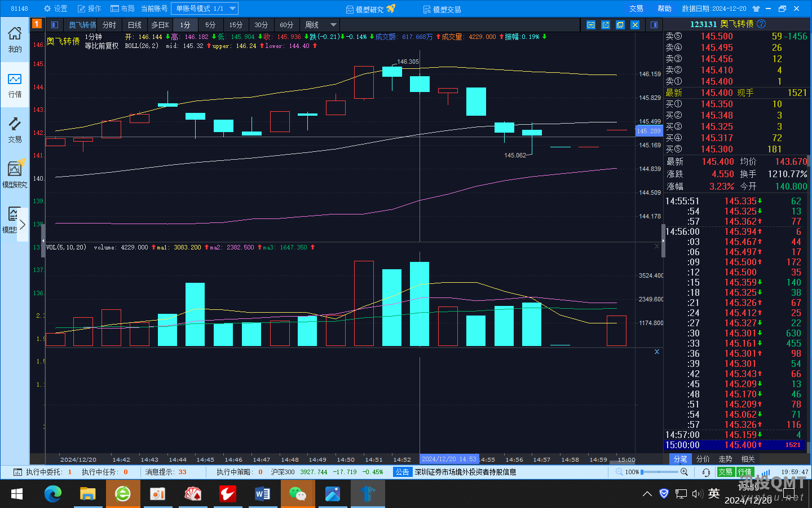Close the empty lower indicator panel
The width and height of the screenshot is (812, 508).
[x=657, y=352]
